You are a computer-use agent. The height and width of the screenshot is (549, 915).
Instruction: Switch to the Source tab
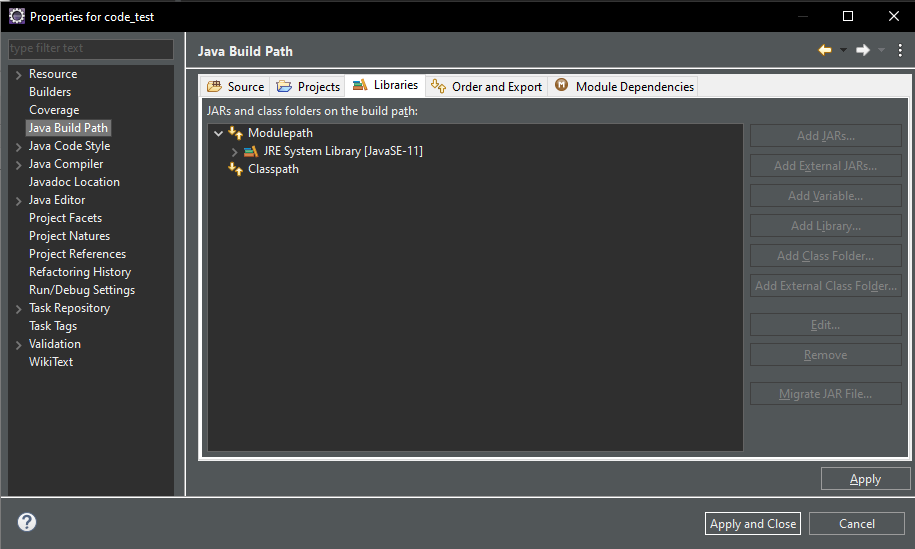pos(235,86)
